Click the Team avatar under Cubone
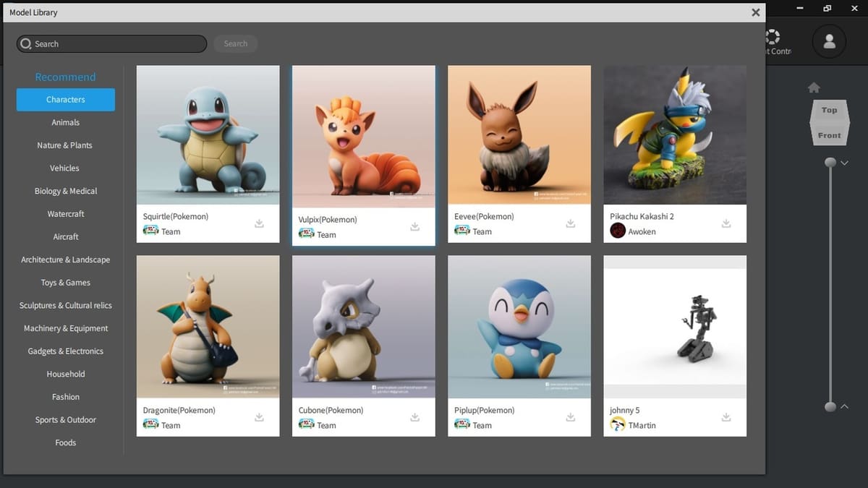868x488 pixels. coord(306,424)
